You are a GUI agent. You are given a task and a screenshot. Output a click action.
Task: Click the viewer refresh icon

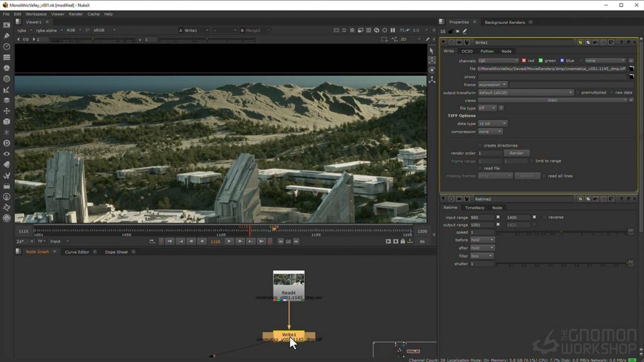click(x=377, y=30)
